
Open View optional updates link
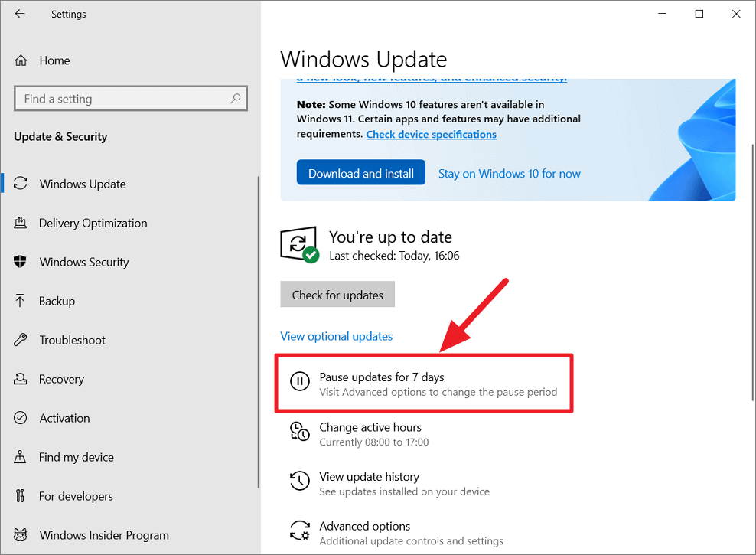(337, 336)
